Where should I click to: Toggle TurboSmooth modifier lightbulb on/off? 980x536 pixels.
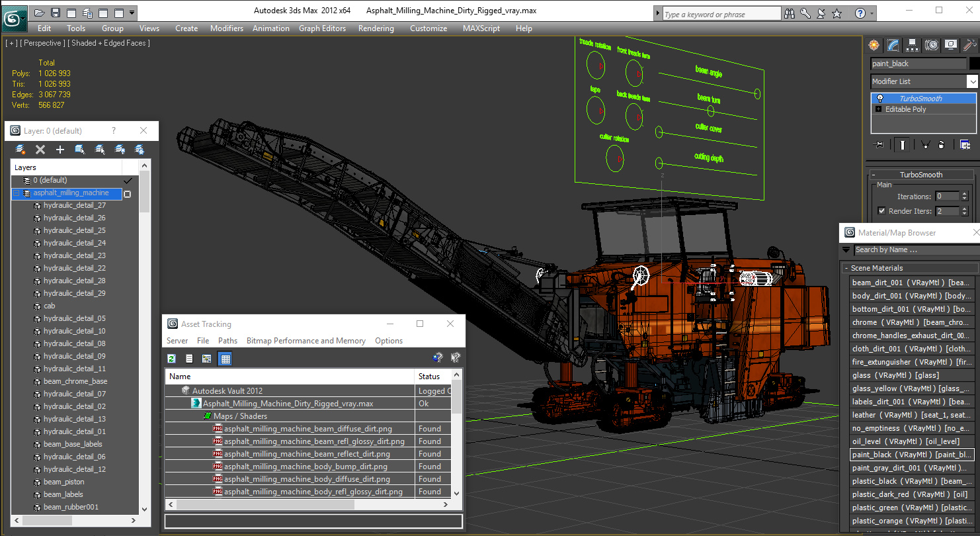(879, 98)
